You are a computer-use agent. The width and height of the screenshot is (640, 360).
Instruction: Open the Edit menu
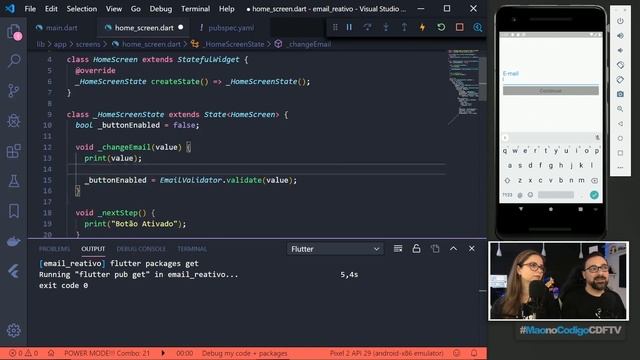click(x=51, y=9)
